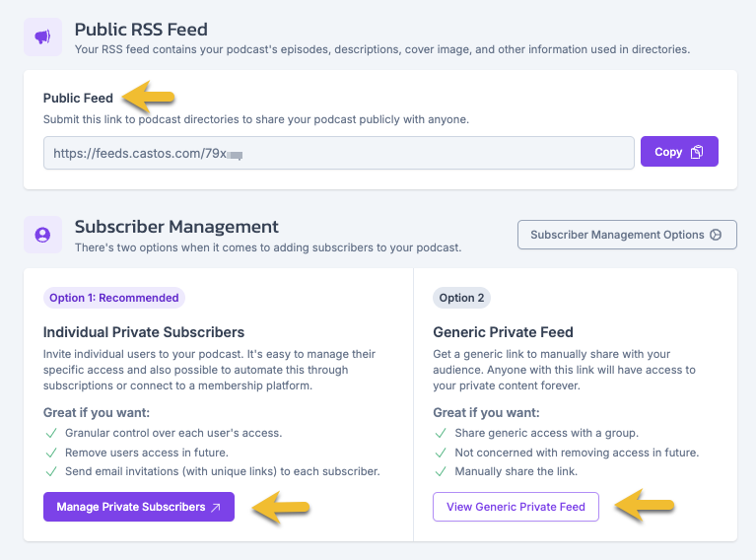Click green checkmark beside Remove users access
The width and height of the screenshot is (756, 560).
coord(51,453)
